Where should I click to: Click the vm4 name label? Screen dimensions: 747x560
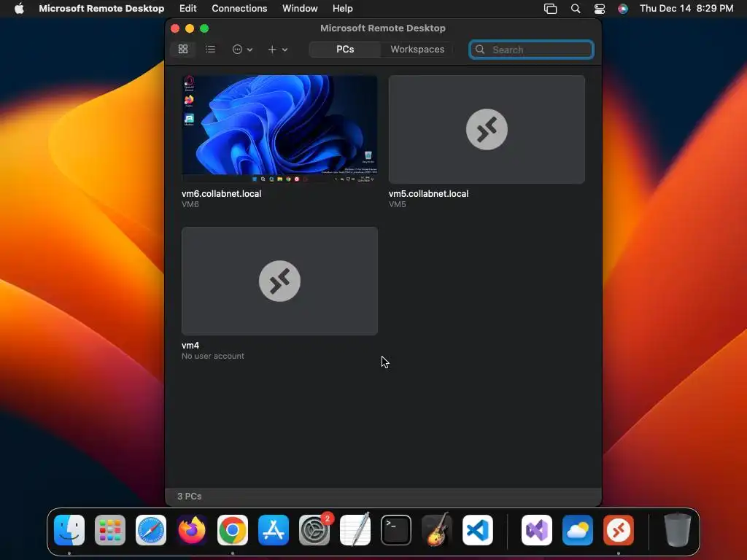[x=190, y=345]
